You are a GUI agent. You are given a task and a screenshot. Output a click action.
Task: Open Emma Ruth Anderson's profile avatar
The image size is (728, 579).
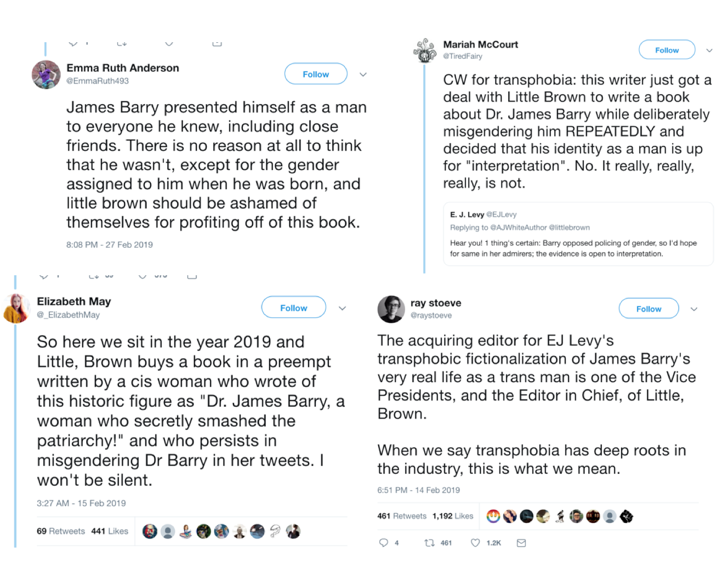(46, 75)
